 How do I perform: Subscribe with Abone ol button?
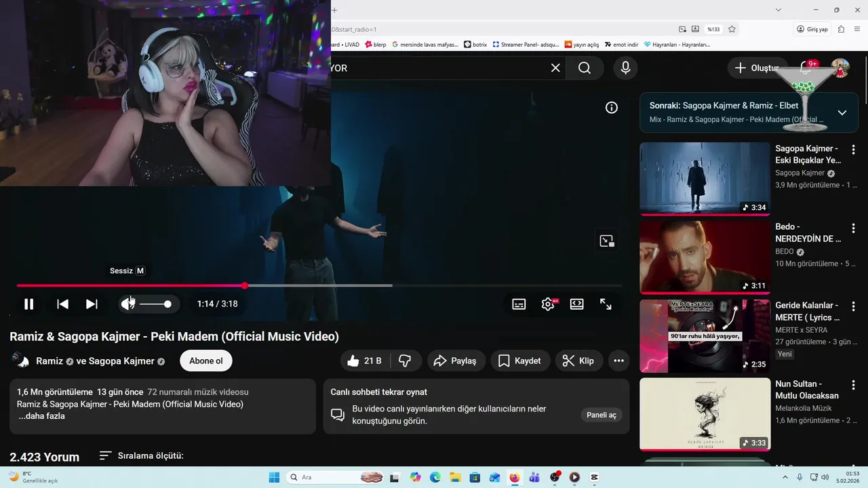click(206, 361)
